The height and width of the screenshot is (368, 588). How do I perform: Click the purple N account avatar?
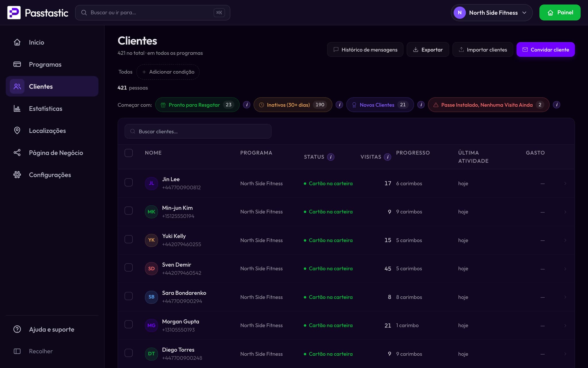(x=459, y=13)
